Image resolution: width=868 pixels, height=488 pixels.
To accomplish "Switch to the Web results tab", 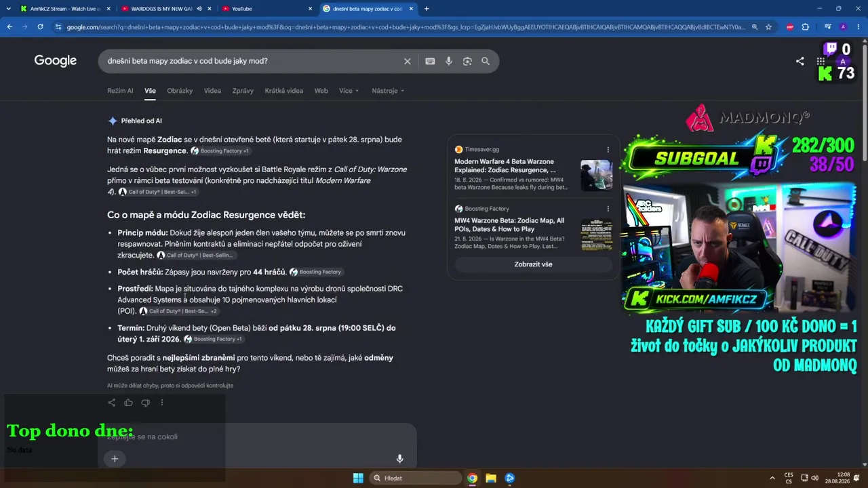I will tap(321, 91).
